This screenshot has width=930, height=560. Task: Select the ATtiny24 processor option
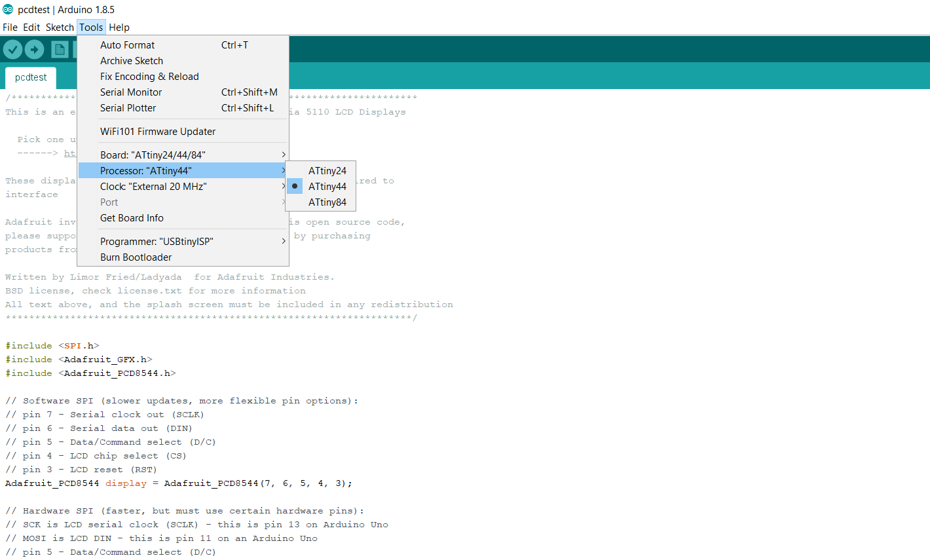321,171
